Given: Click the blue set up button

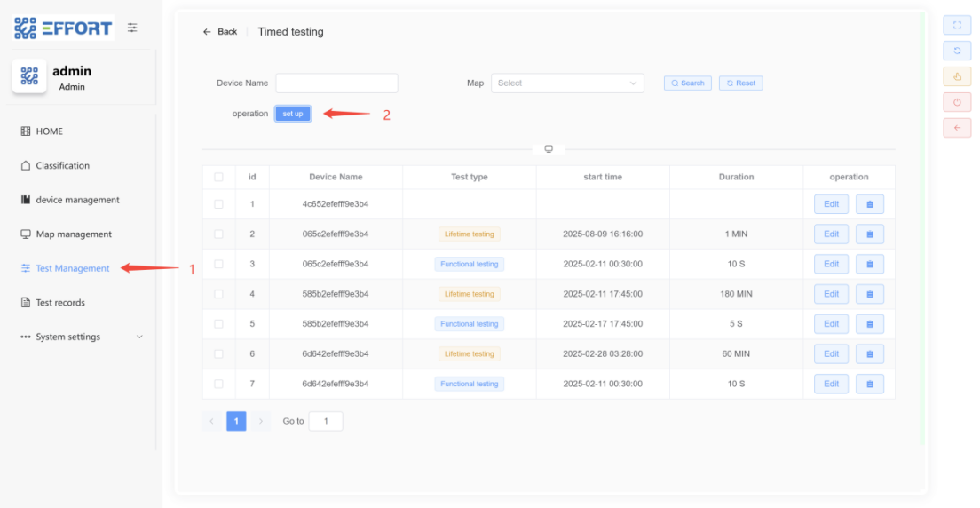Looking at the screenshot, I should (293, 114).
